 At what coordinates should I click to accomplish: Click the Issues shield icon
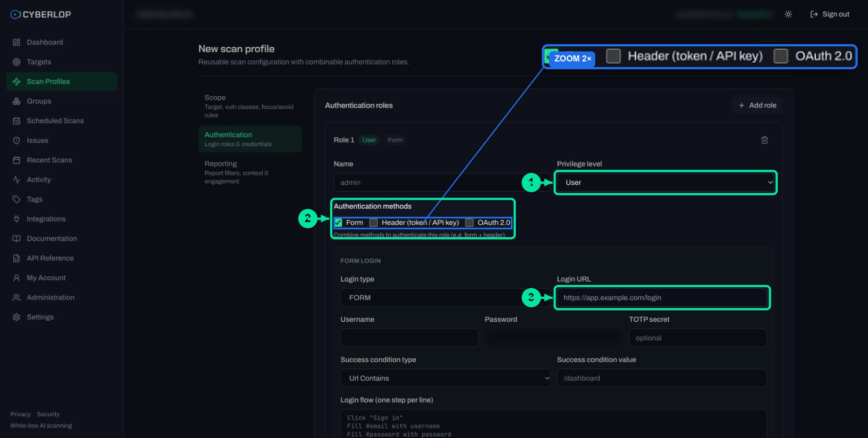[16, 141]
